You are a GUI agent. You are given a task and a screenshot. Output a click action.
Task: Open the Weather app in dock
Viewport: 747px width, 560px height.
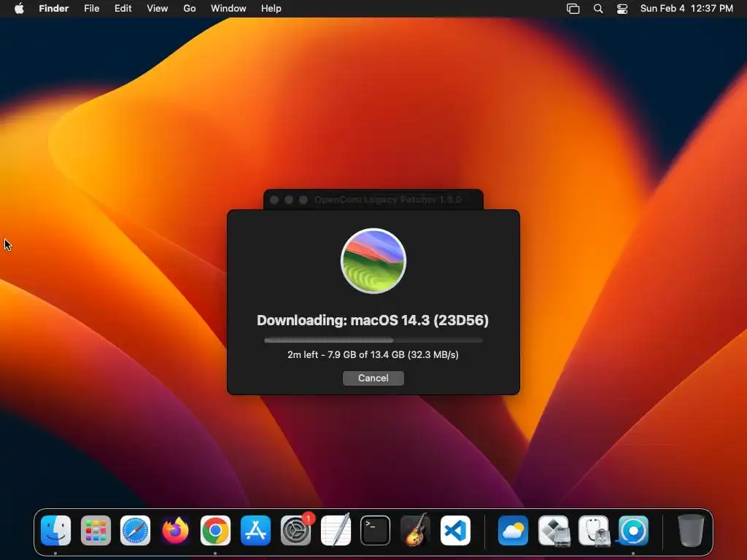pyautogui.click(x=513, y=530)
